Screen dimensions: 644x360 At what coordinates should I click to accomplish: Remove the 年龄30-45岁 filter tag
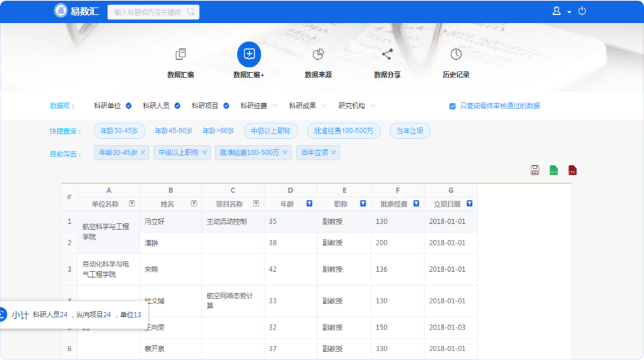point(143,152)
